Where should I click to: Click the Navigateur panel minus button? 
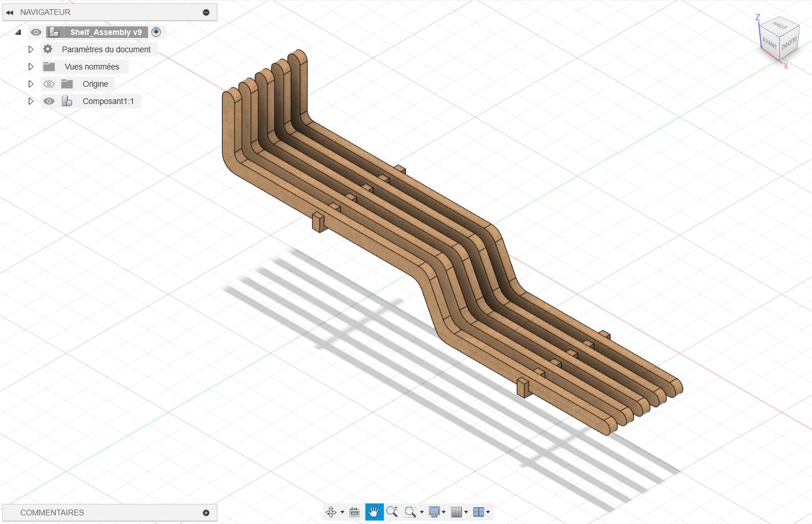tap(206, 12)
